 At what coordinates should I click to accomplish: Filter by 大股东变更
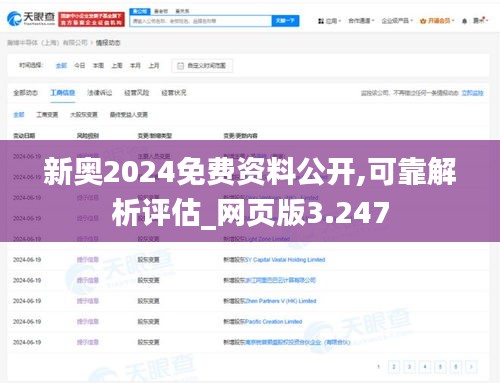coord(84,115)
